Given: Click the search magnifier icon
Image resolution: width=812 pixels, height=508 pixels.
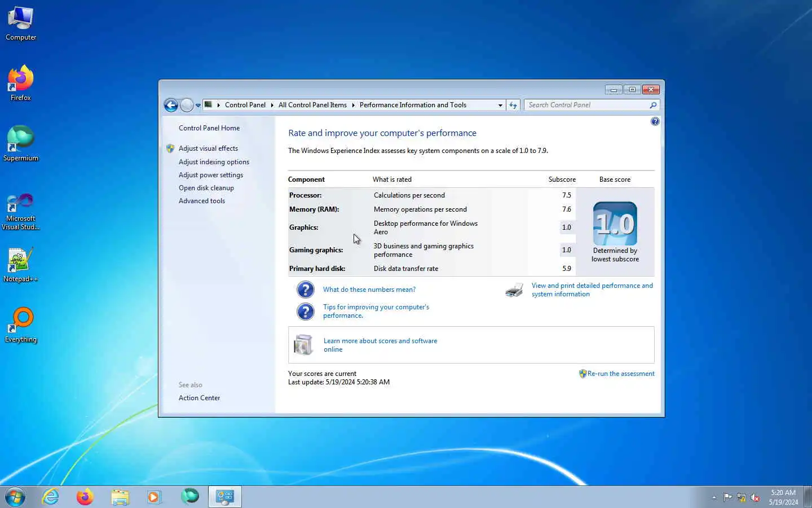Looking at the screenshot, I should (653, 105).
